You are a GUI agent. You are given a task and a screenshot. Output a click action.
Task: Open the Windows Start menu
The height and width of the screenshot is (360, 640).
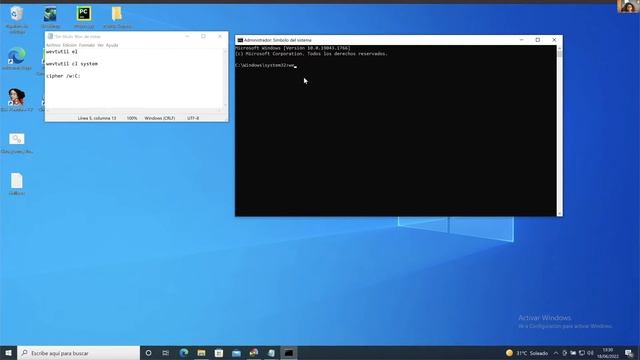(x=8, y=353)
